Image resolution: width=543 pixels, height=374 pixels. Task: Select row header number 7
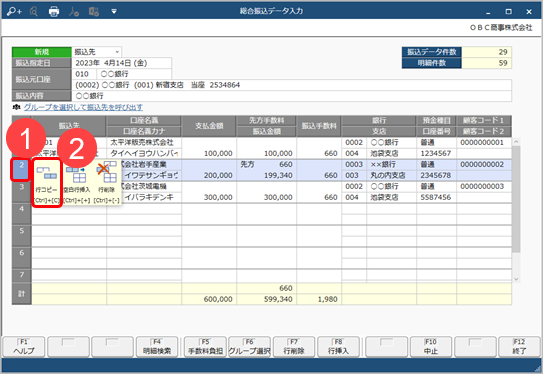click(21, 275)
